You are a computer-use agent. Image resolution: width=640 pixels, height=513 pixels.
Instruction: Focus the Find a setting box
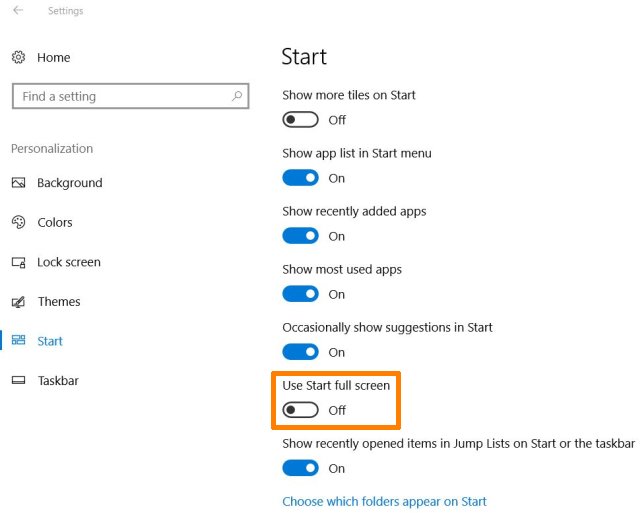(x=131, y=96)
